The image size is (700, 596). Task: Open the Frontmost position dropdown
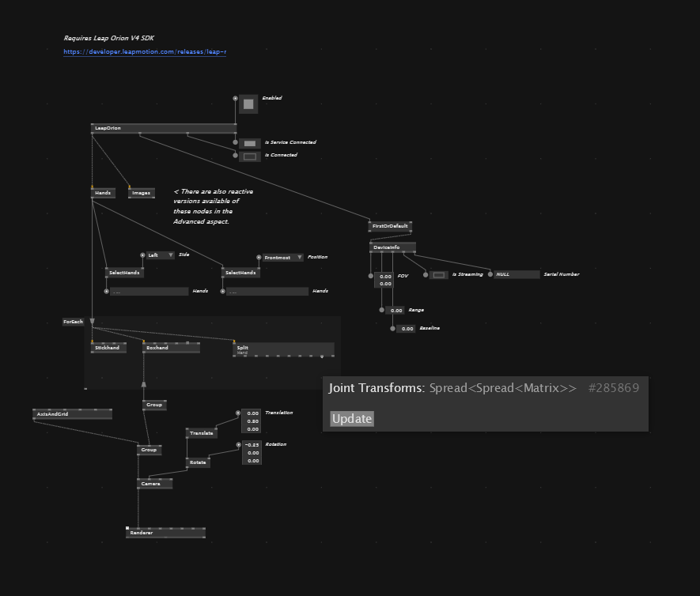pos(283,258)
